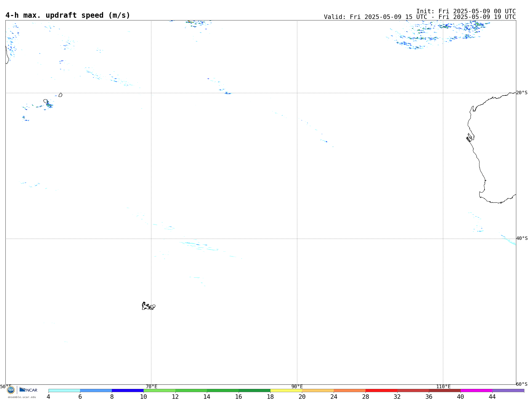Choose the magenta 40–44 m/s swatch

[476, 391]
